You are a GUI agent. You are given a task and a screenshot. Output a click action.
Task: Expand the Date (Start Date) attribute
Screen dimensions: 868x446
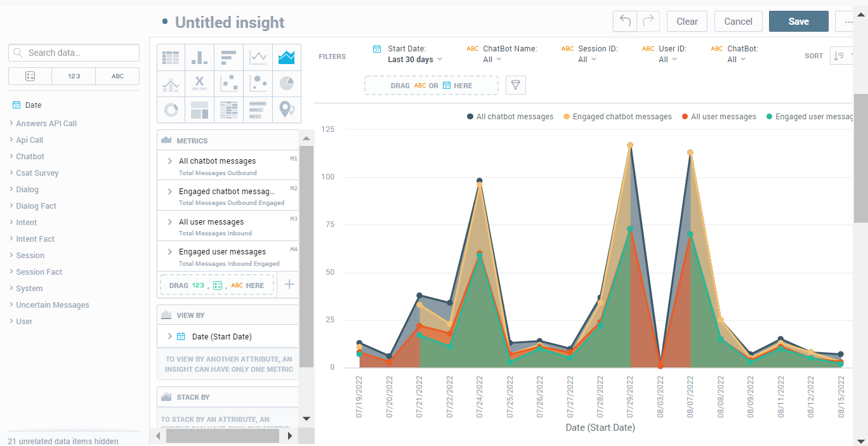click(x=169, y=336)
